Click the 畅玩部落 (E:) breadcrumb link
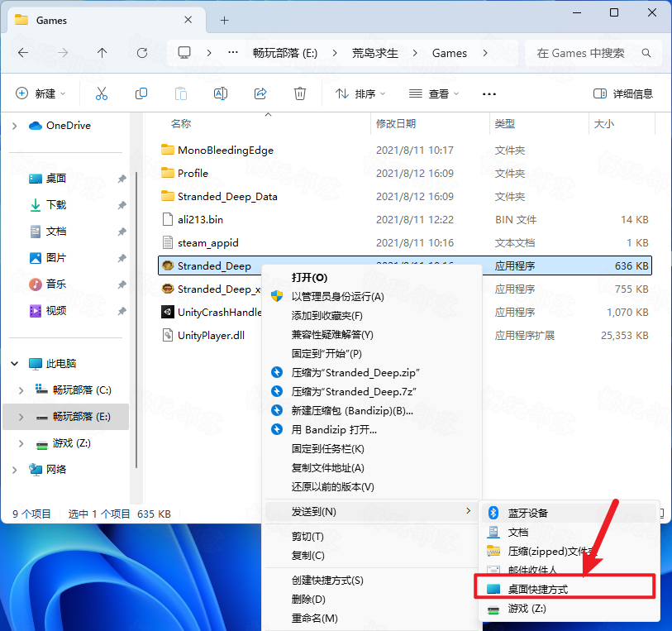 pos(285,53)
